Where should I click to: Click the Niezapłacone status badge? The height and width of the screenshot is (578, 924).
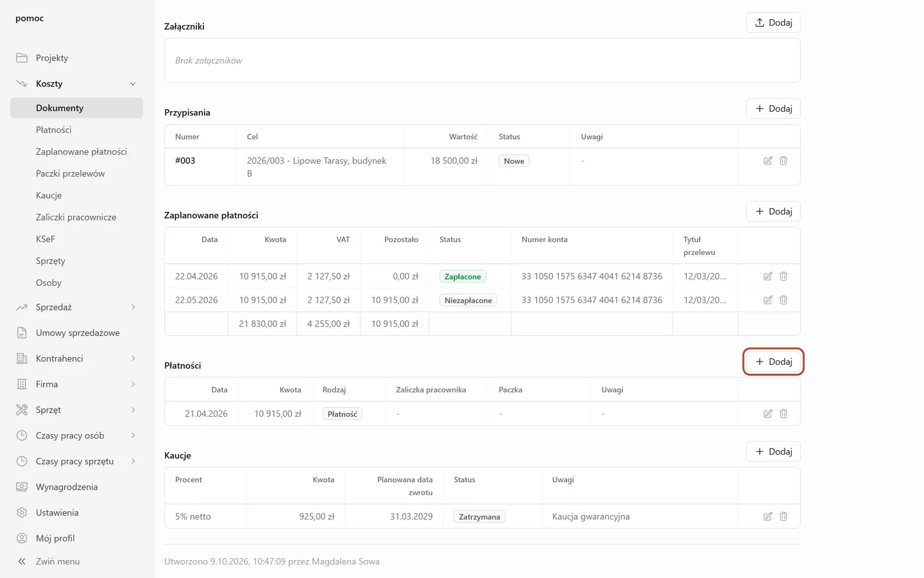(x=468, y=300)
